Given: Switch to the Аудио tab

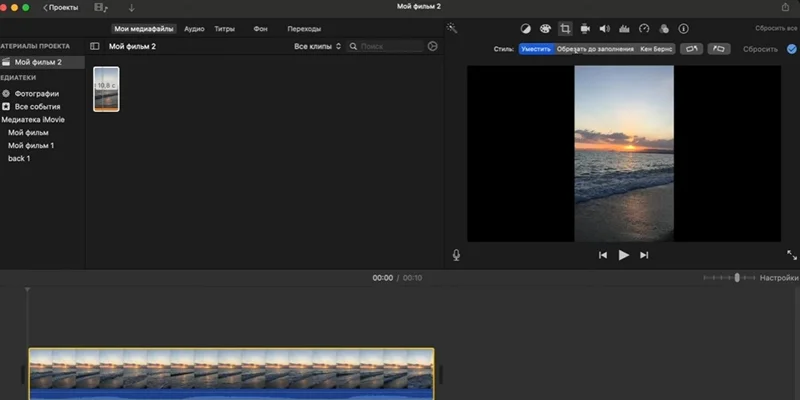Looking at the screenshot, I should (x=194, y=29).
